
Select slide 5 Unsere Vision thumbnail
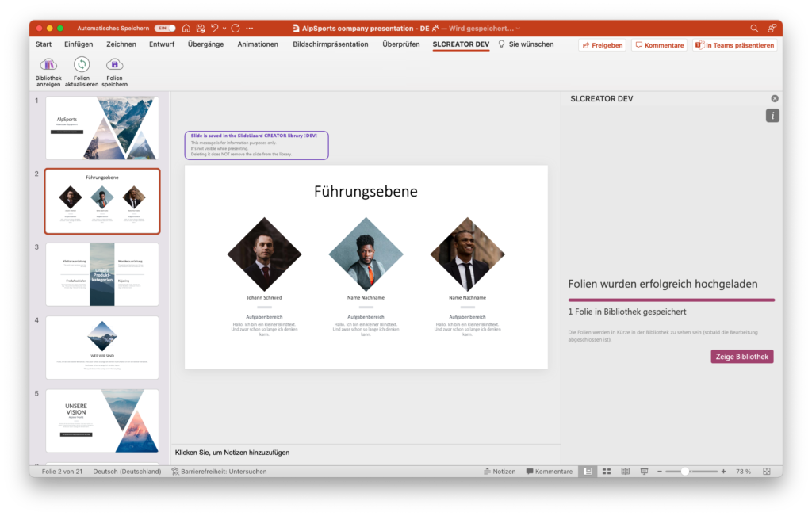coord(102,421)
